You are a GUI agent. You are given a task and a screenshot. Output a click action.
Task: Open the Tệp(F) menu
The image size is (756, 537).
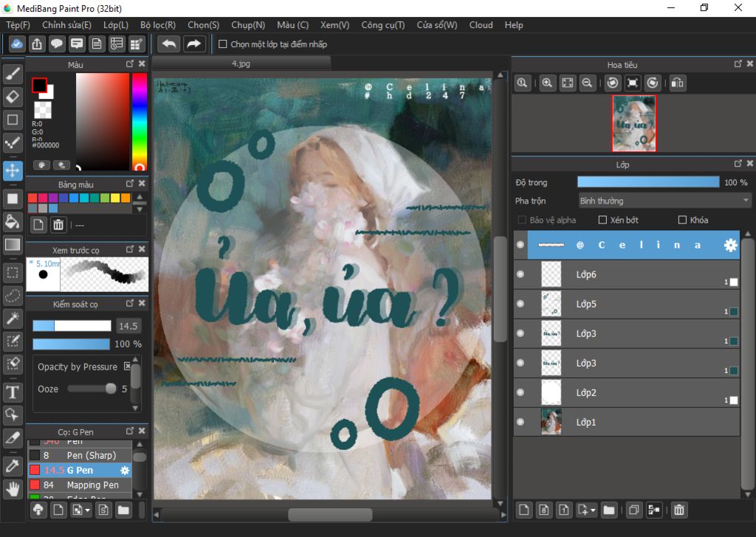pos(18,25)
